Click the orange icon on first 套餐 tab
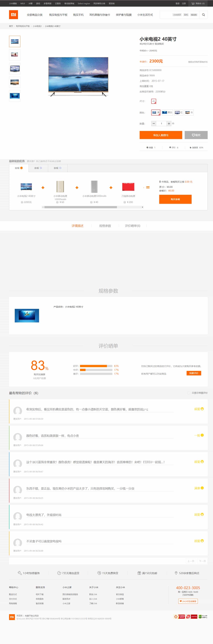The image size is (213, 644). (22, 168)
